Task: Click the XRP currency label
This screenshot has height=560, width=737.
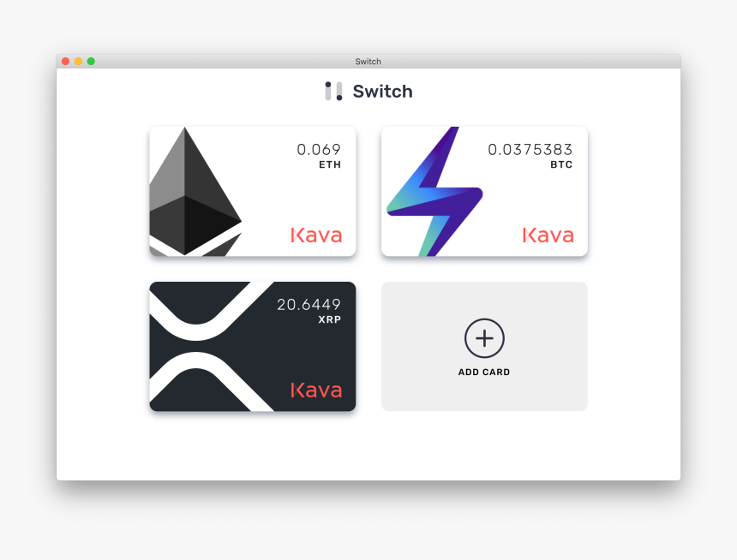Action: coord(329,319)
